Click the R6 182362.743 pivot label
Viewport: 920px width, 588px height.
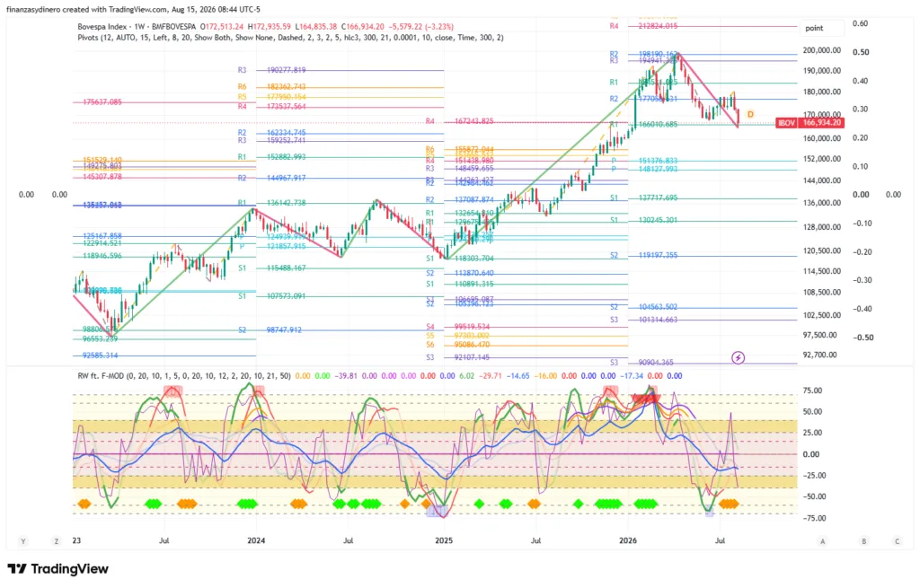[x=271, y=87]
